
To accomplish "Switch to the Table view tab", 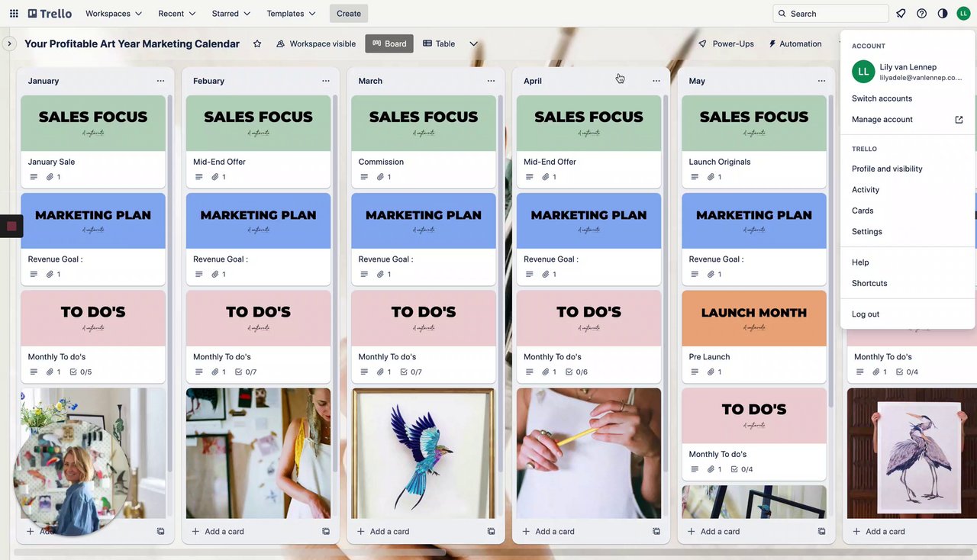I will click(439, 43).
